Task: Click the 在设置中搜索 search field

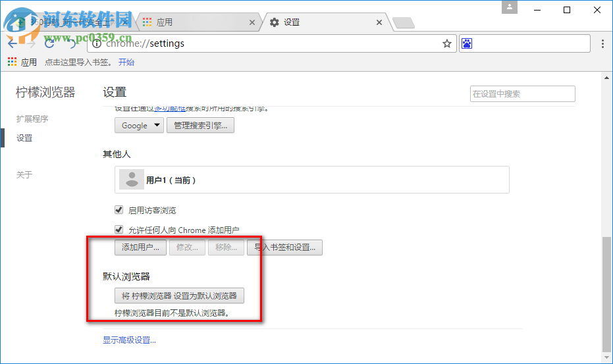Action: (x=522, y=94)
